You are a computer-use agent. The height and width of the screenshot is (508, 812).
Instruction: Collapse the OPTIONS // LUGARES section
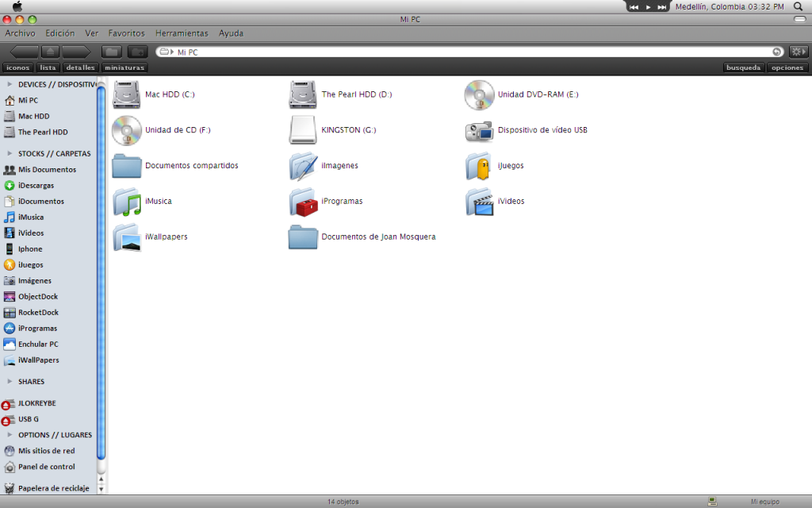click(x=10, y=435)
